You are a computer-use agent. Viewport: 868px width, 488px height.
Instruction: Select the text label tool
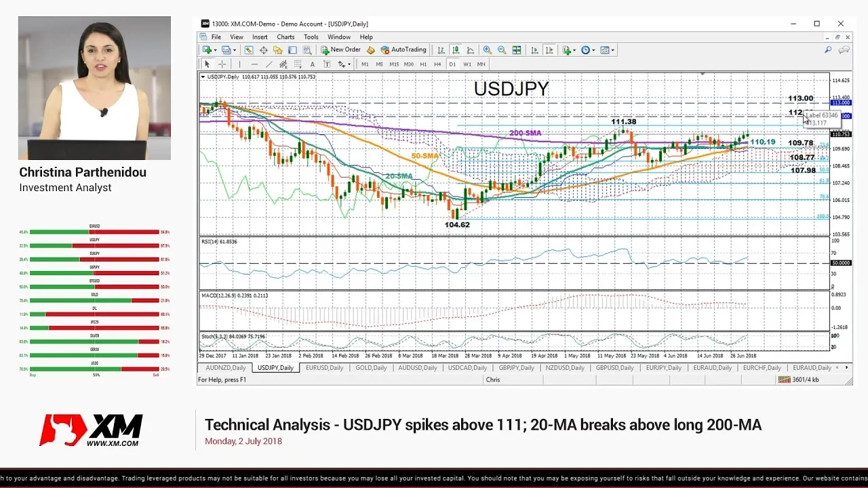[x=327, y=64]
